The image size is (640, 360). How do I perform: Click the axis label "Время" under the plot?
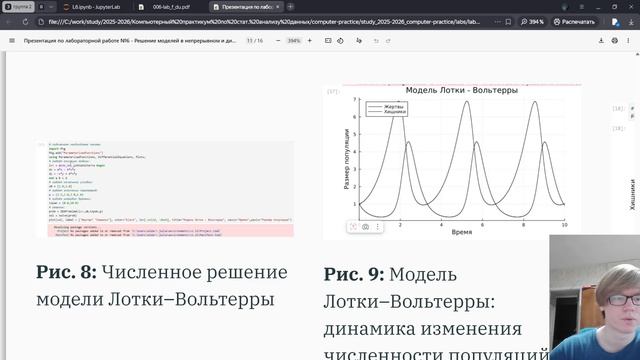coord(462,232)
